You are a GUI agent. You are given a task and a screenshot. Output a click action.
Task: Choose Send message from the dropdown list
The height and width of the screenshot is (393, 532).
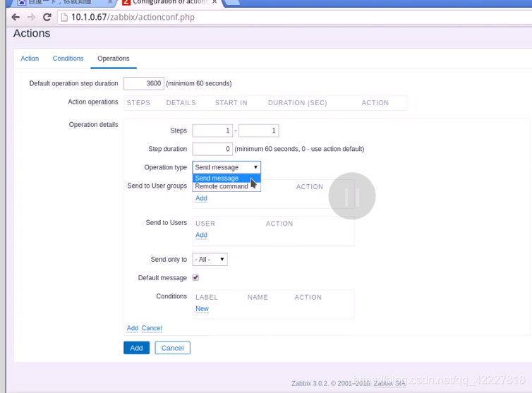(226, 179)
